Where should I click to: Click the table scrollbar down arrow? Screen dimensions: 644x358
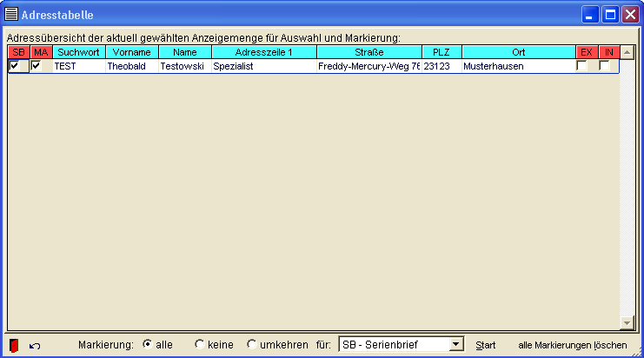[627, 322]
